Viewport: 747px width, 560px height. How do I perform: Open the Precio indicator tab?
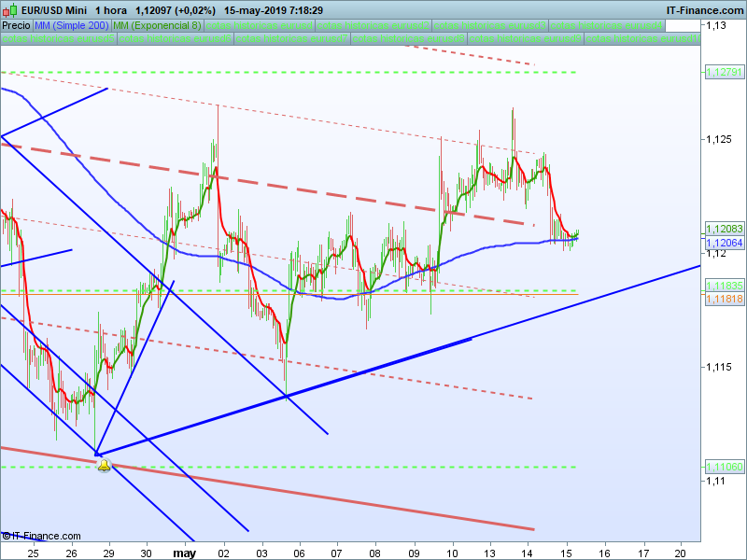(16, 25)
